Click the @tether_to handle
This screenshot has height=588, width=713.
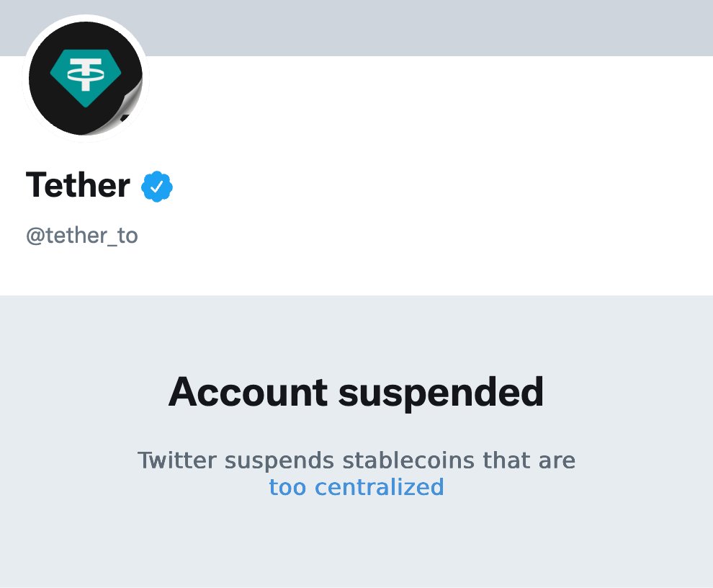[x=81, y=236]
